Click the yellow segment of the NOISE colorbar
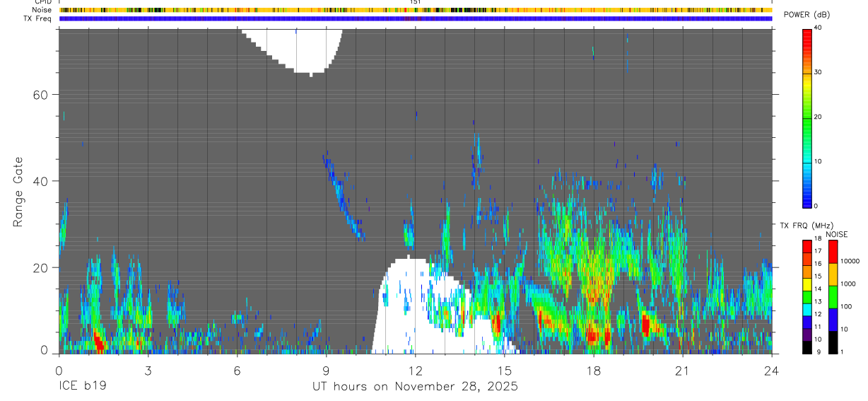This screenshot has height=401, width=868. (x=833, y=274)
